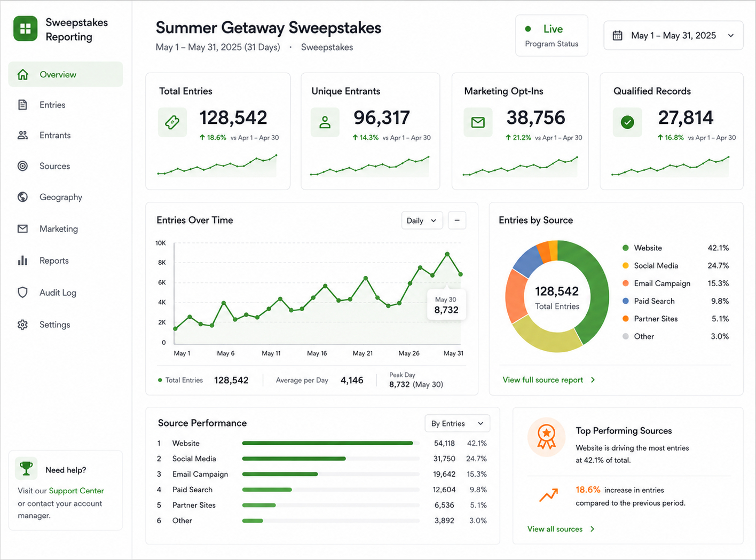756x560 pixels.
Task: Click the arrow beside View all sources
Action: [592, 529]
